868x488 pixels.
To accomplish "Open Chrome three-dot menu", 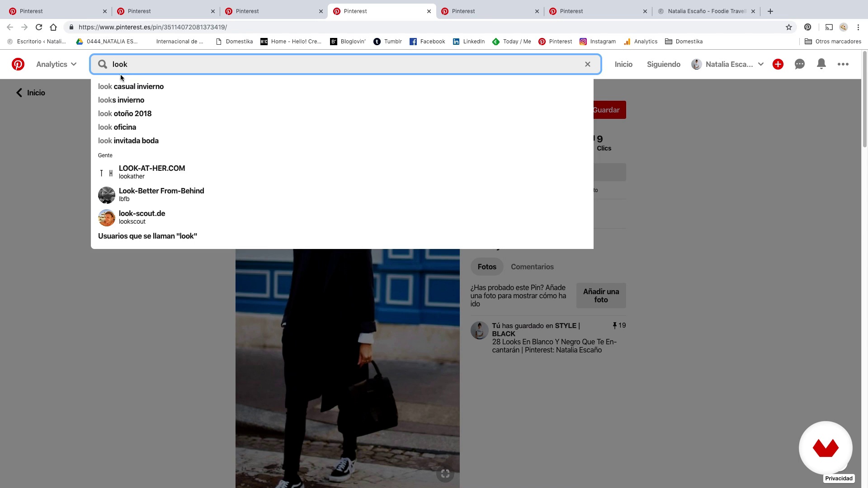I will click(x=858, y=27).
